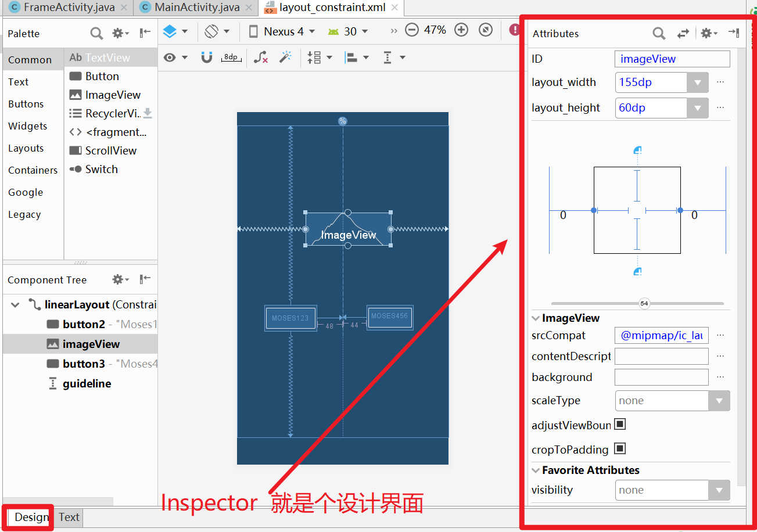Click the infer constraints magic wand
Image resolution: width=757 pixels, height=532 pixels.
click(285, 57)
